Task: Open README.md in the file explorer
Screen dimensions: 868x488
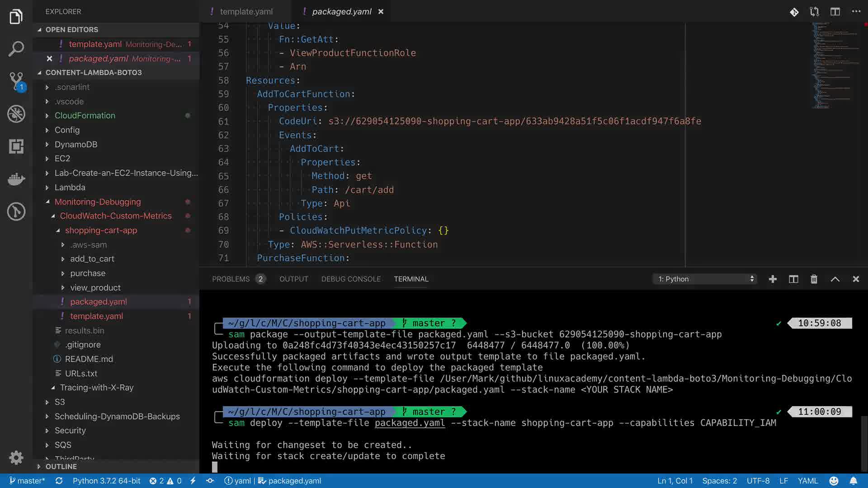Action: [x=89, y=359]
